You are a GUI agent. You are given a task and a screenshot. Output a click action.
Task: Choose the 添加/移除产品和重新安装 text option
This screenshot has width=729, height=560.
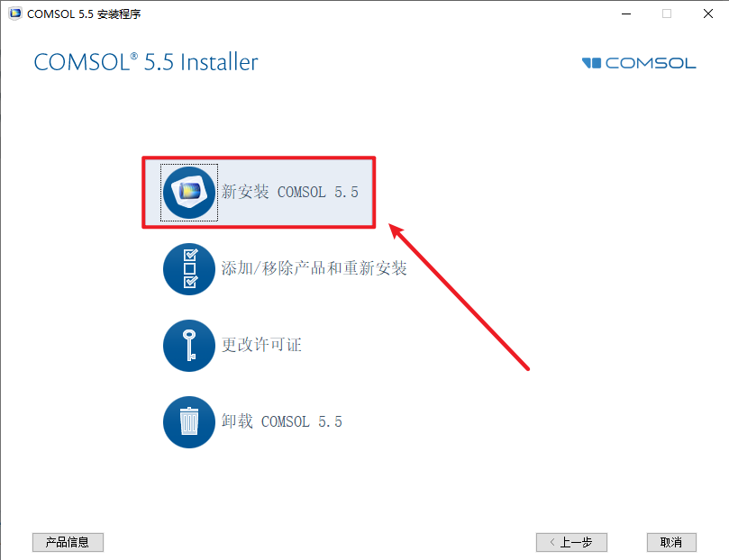[x=314, y=268]
